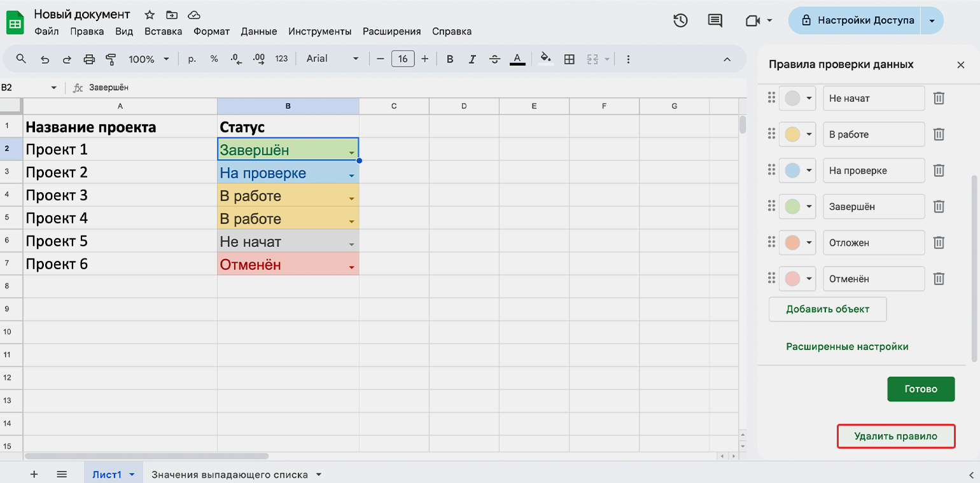Edit the Отложен item text field

[x=874, y=242]
